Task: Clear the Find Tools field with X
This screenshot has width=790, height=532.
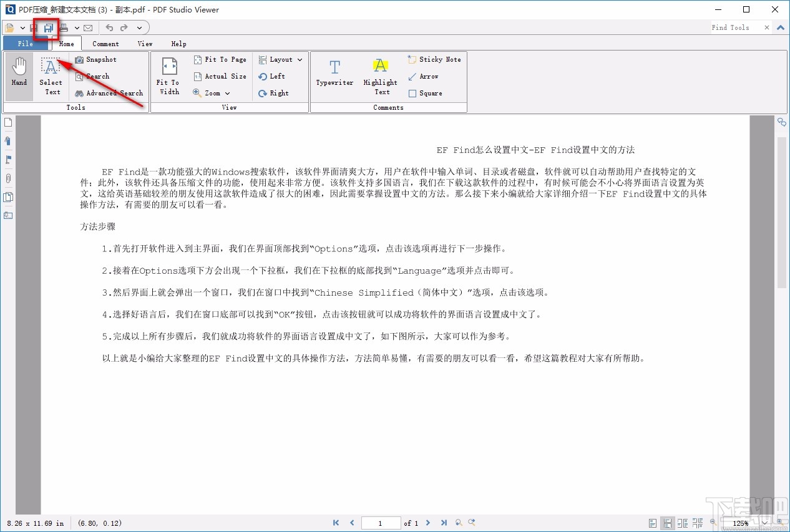Action: click(x=766, y=27)
